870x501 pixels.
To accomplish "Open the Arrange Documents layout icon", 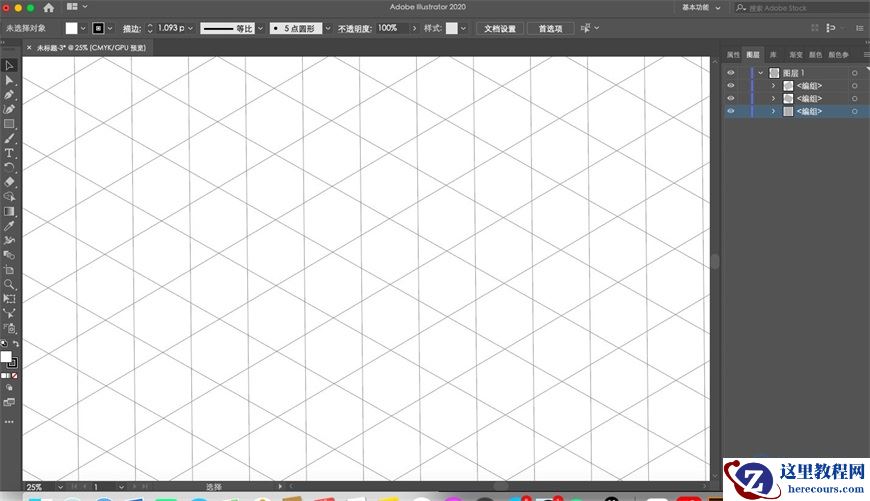I will [72, 7].
